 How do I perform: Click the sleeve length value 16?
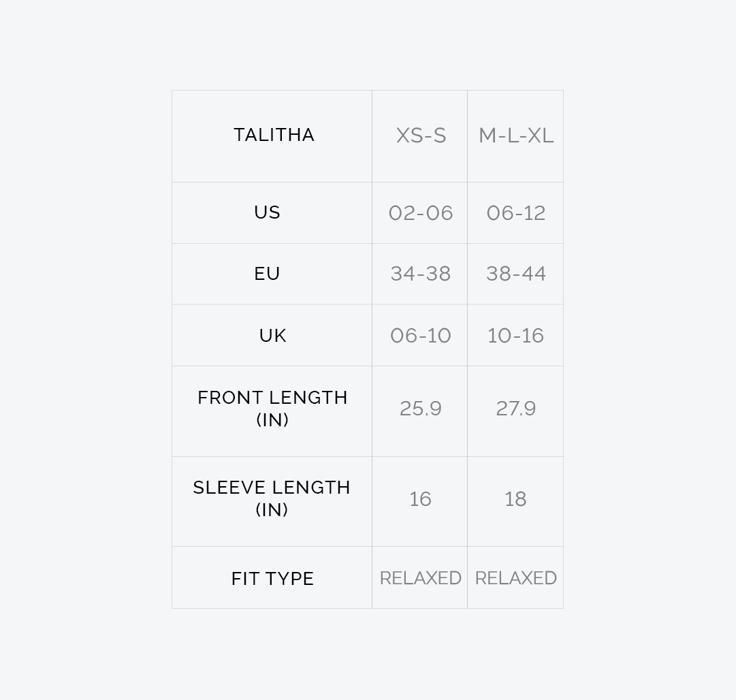click(x=421, y=499)
